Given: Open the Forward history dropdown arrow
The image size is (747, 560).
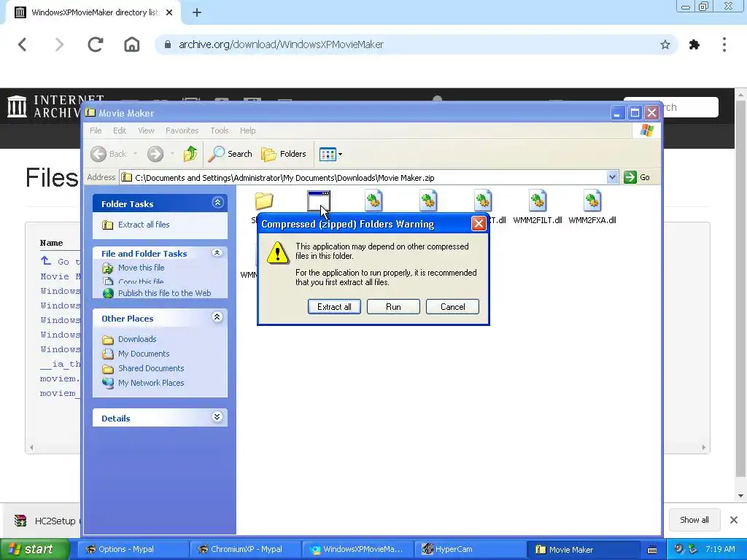Looking at the screenshot, I should coord(172,154).
